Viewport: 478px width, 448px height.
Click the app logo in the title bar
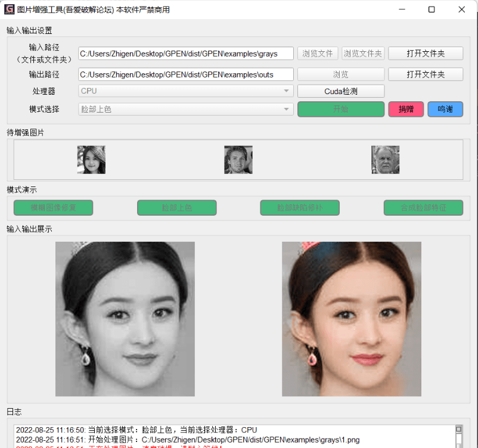point(10,10)
